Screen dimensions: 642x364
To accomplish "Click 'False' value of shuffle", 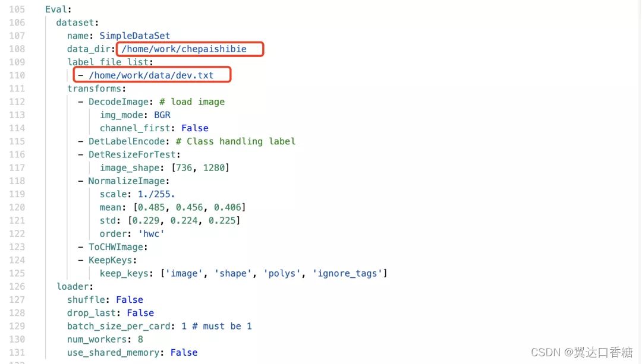I will click(130, 300).
